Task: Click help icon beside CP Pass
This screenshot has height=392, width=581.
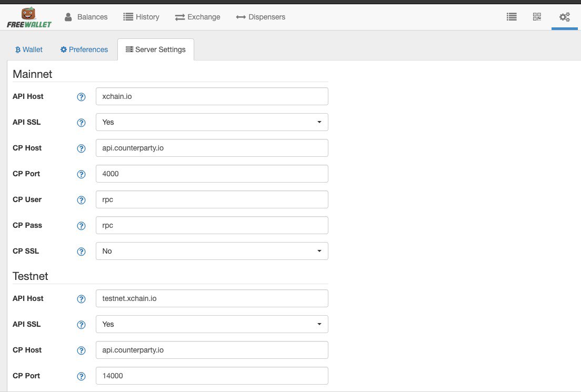Action: [81, 226]
